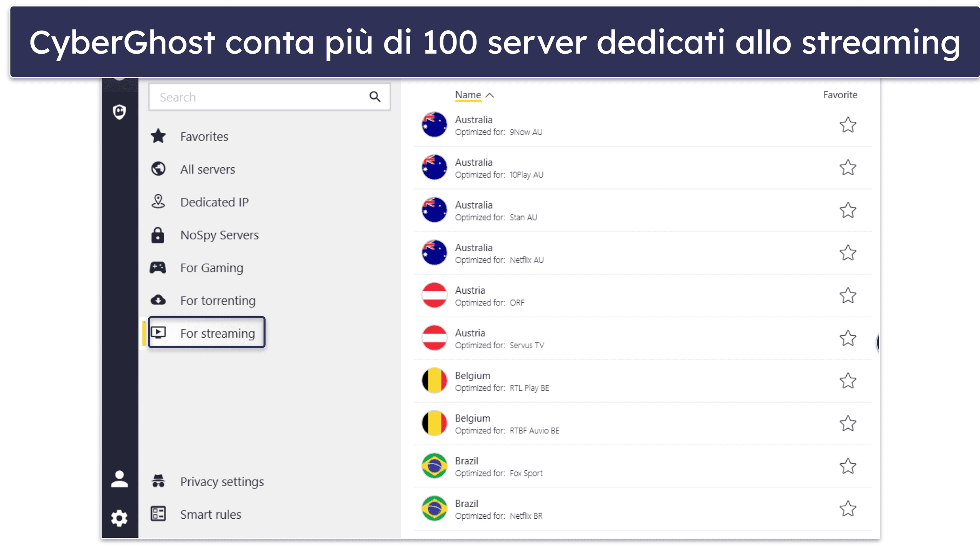Click the All servers globe icon
This screenshot has height=547, width=980.
[x=158, y=169]
